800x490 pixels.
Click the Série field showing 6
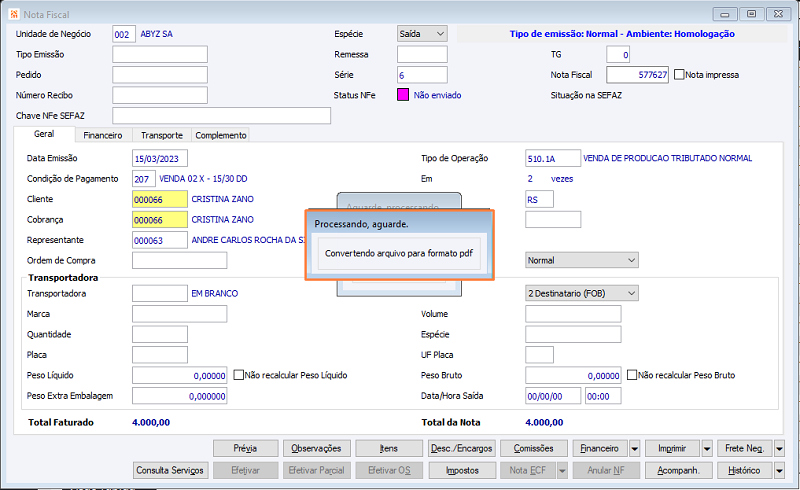(x=422, y=75)
